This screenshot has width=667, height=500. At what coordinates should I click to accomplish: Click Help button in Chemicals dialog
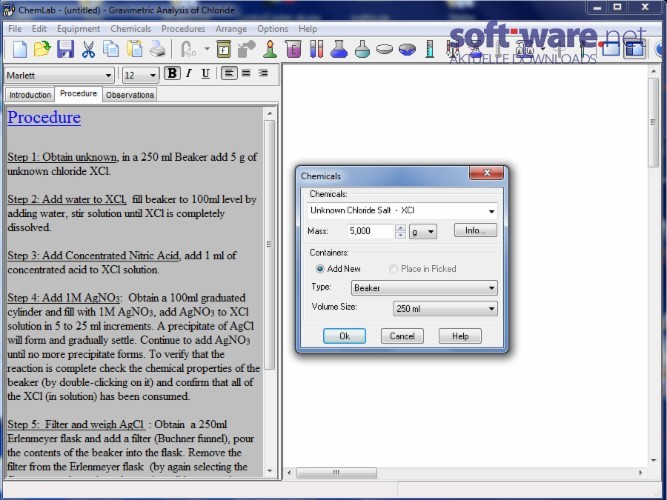(460, 336)
